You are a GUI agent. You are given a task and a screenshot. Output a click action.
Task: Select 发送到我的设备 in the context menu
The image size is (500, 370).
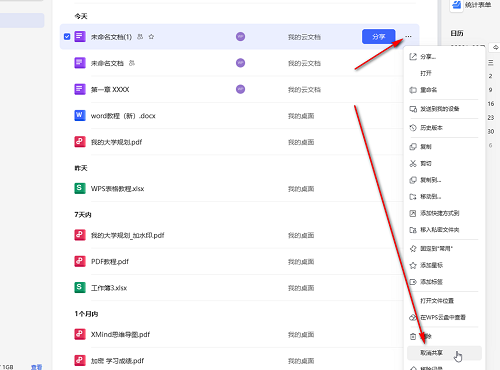[444, 109]
